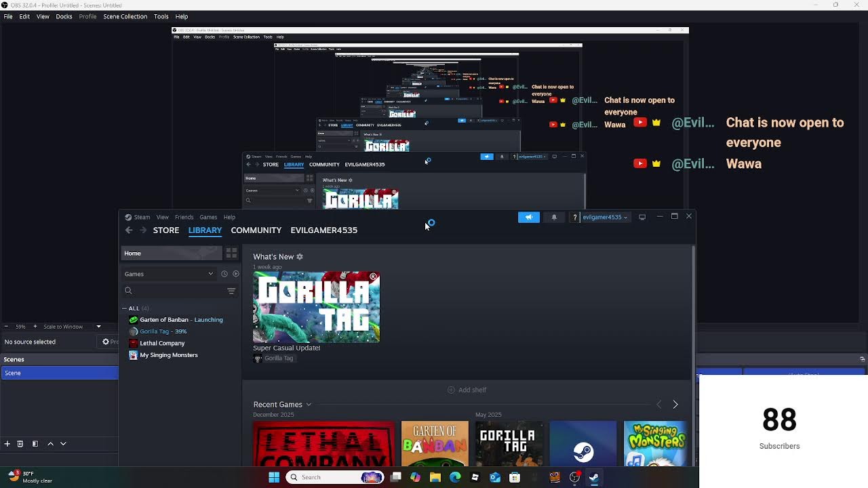Open OBS Edit menu
868x488 pixels.
click(x=24, y=16)
